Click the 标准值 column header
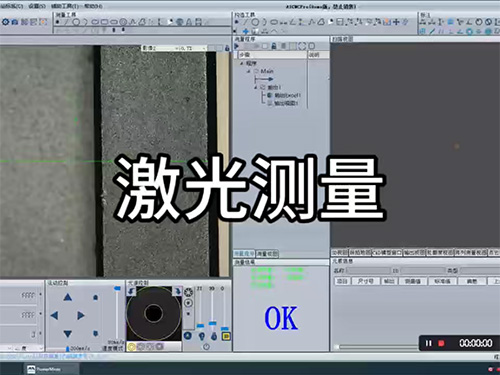Screen dimensions: 500x375 442,281
